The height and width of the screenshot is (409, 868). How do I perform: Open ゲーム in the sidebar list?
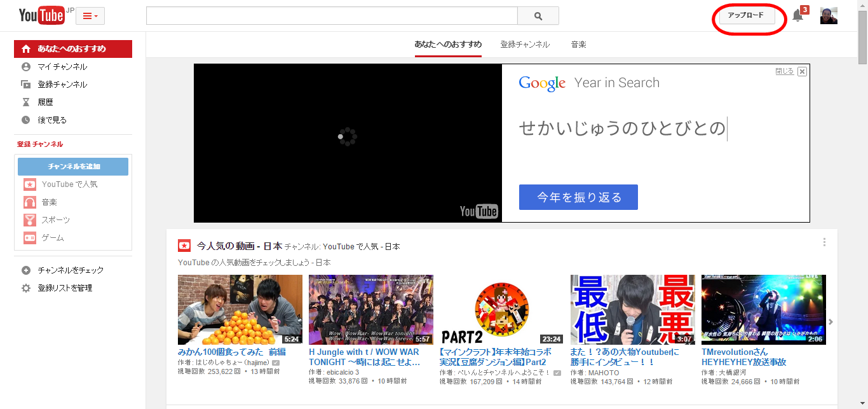pyautogui.click(x=53, y=238)
